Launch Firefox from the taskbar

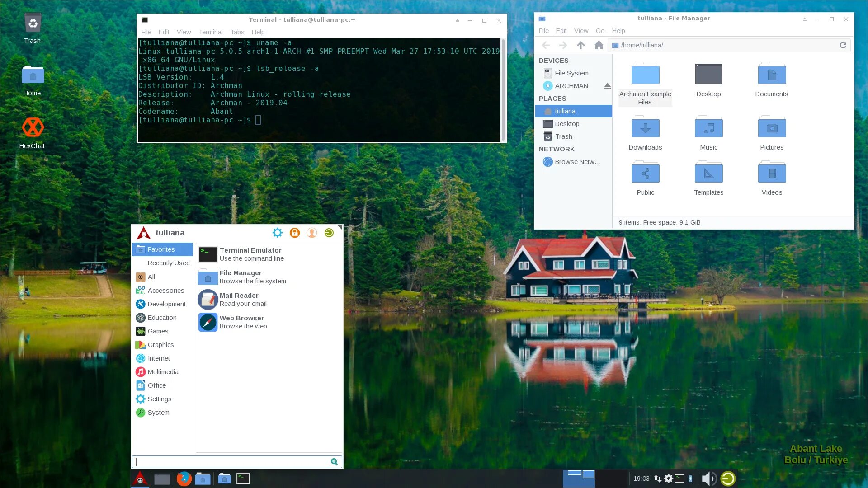(184, 479)
